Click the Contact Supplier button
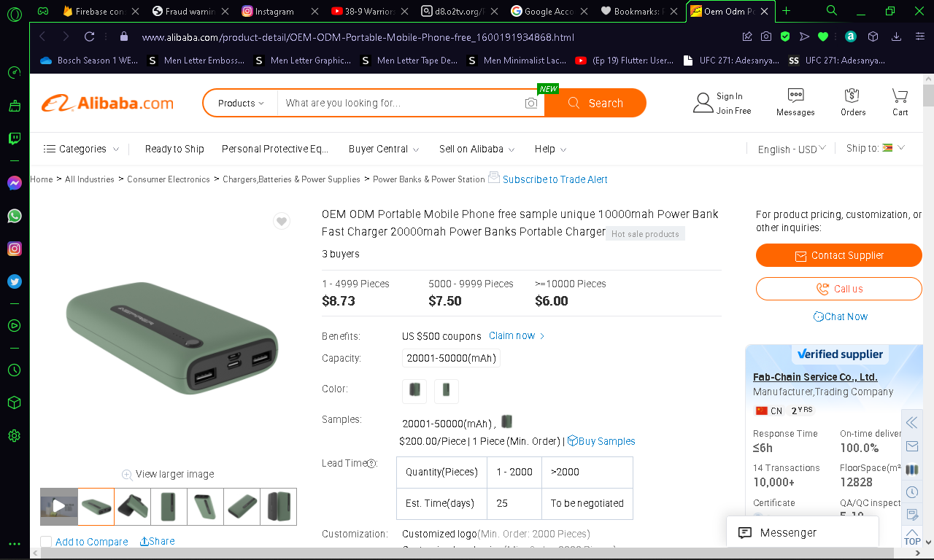The width and height of the screenshot is (934, 560). click(x=839, y=255)
